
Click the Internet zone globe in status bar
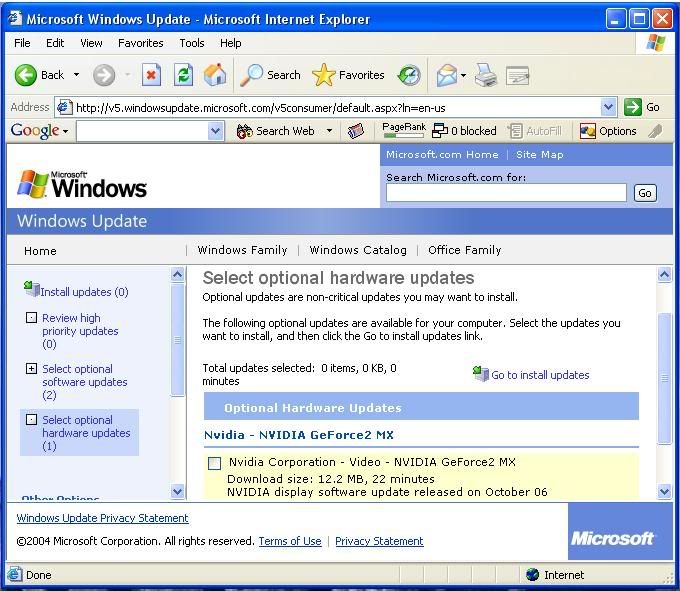pos(532,575)
